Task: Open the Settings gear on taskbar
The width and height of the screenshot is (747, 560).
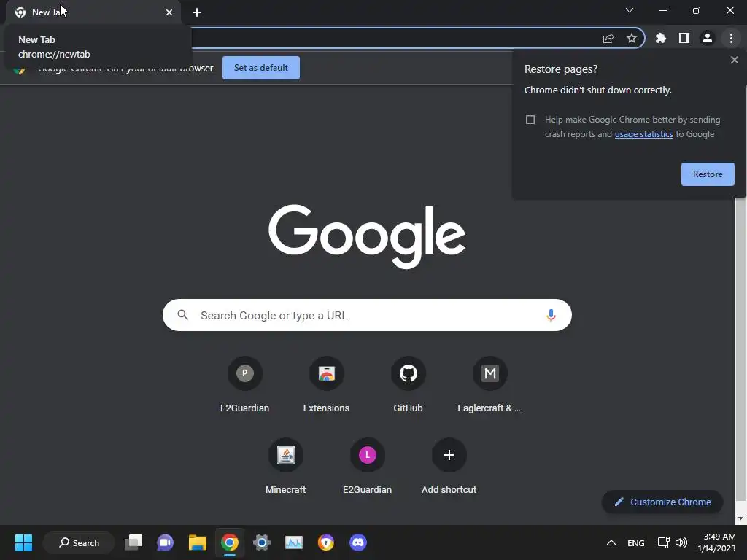Action: (262, 542)
